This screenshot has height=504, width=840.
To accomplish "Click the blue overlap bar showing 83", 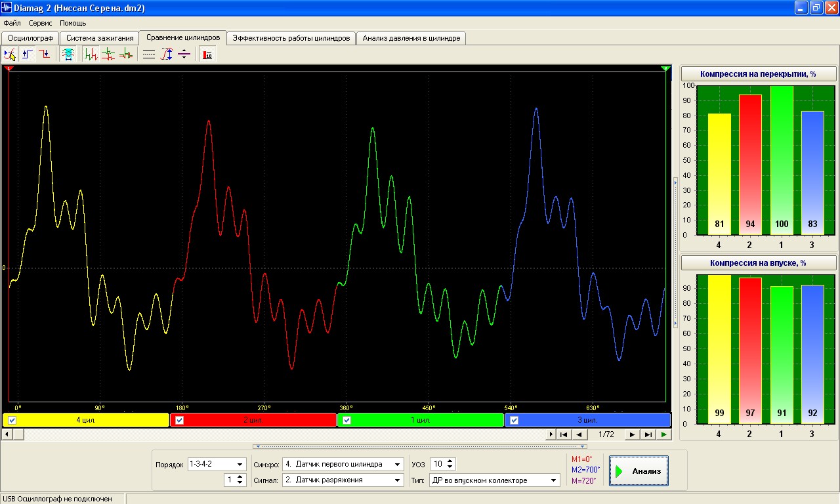I will (x=812, y=173).
